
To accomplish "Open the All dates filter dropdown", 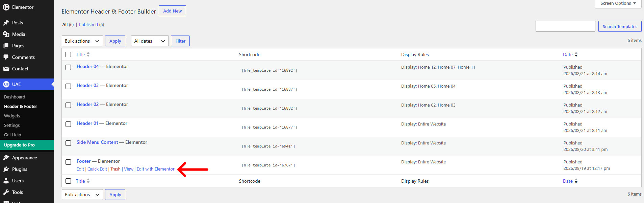I will 150,41.
